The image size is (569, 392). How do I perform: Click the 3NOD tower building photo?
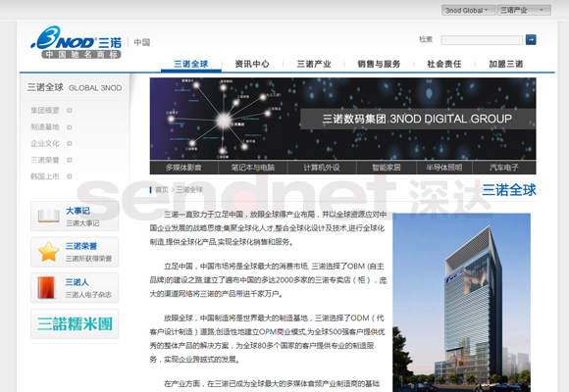click(x=461, y=303)
